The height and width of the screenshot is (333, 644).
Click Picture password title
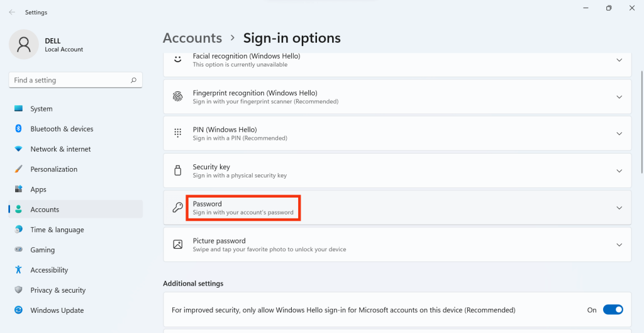coord(219,240)
